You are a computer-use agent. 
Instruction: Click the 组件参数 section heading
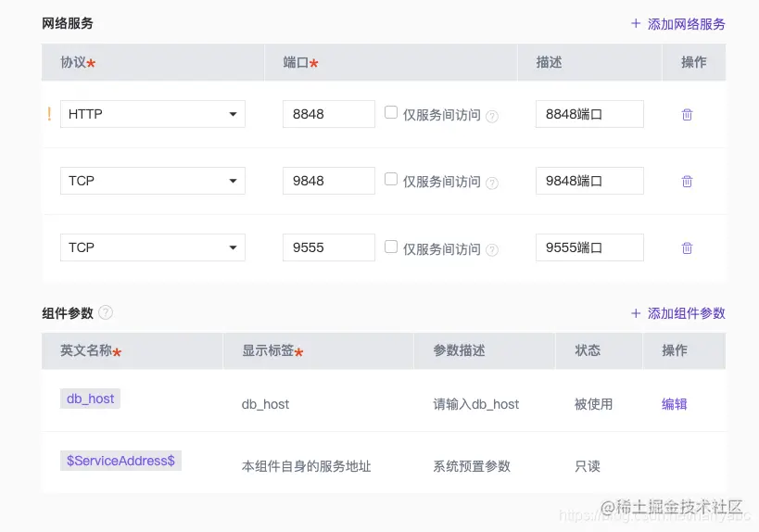68,313
